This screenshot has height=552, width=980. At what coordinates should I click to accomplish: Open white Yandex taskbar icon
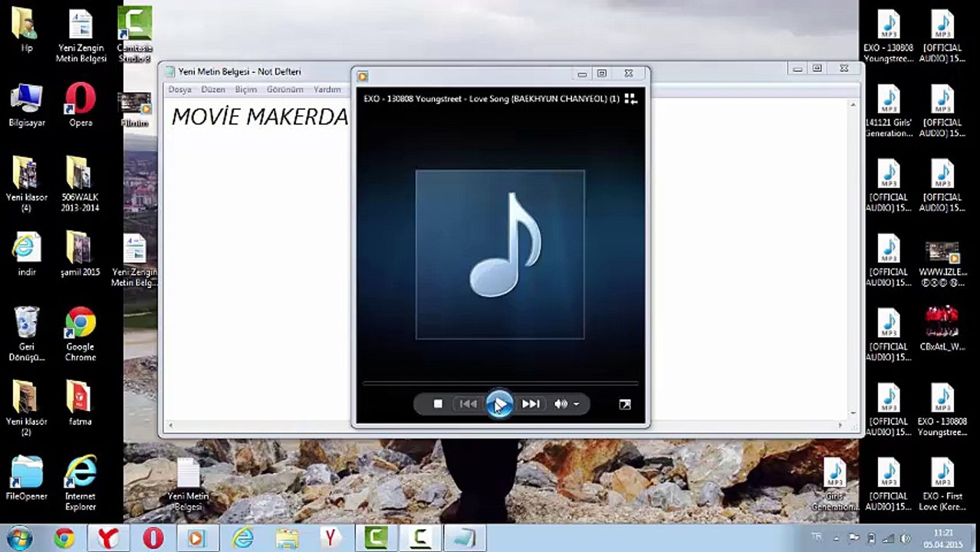(331, 538)
